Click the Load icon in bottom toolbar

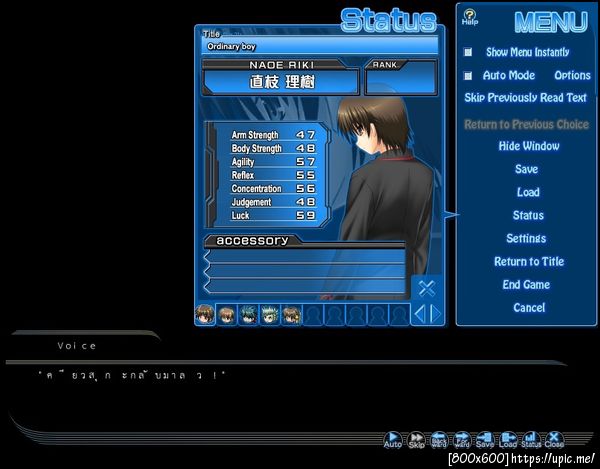[508, 440]
